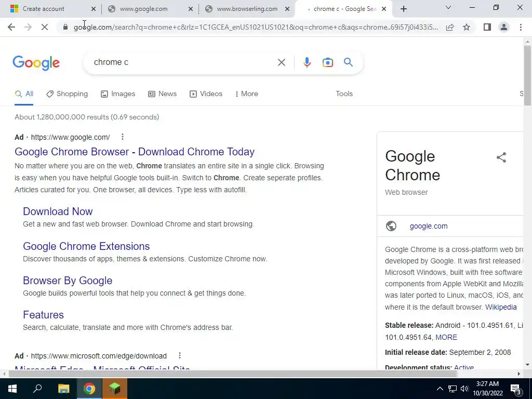Close the 'chrome c - Google Search' tab
Viewport: 532px width, 399px height.
pyautogui.click(x=384, y=9)
